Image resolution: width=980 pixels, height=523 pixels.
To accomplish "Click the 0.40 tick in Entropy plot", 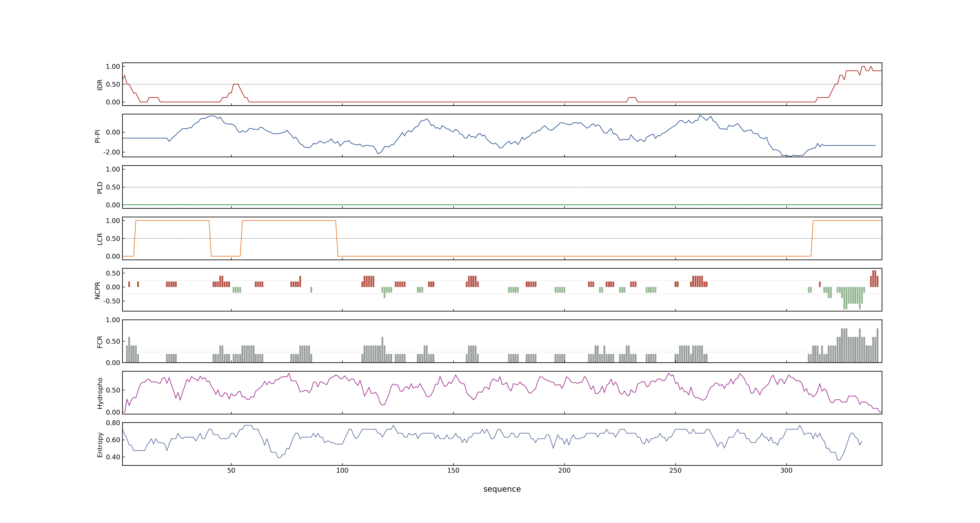I will [x=113, y=457].
